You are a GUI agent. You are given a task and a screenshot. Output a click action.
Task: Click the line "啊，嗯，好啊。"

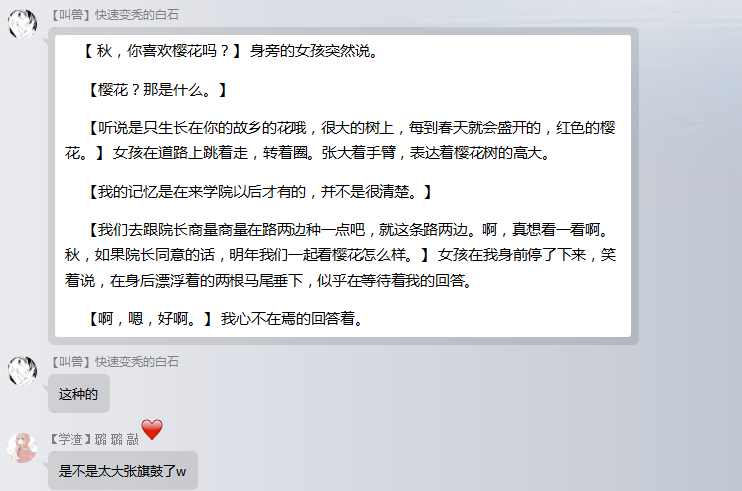point(150,318)
